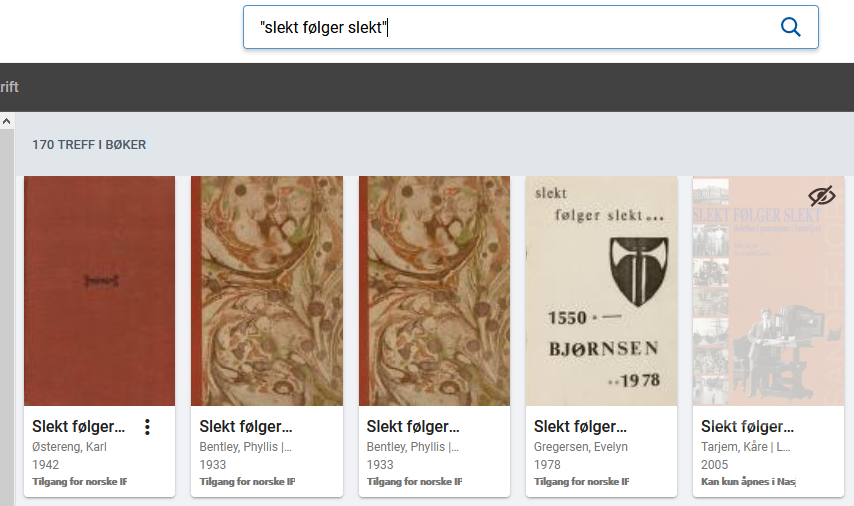Image resolution: width=854 pixels, height=506 pixels.
Task: Click author name Gregersen, Evelyn
Action: click(581, 447)
